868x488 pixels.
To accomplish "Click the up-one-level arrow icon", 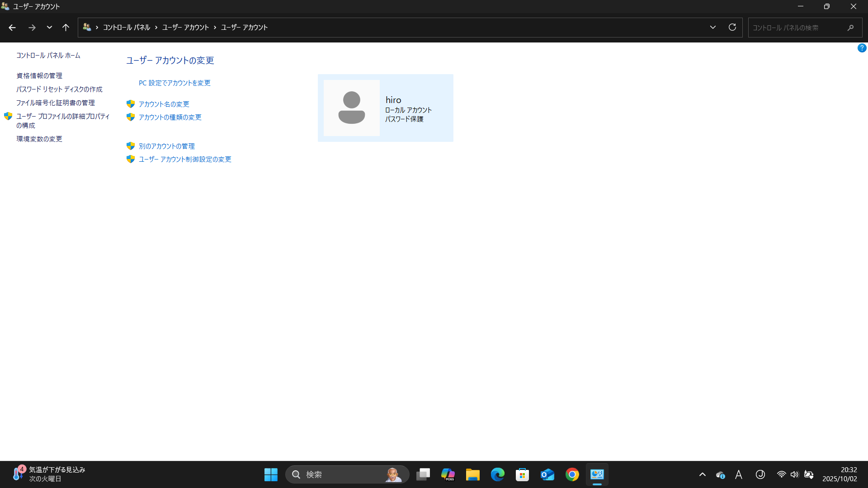I will (66, 28).
